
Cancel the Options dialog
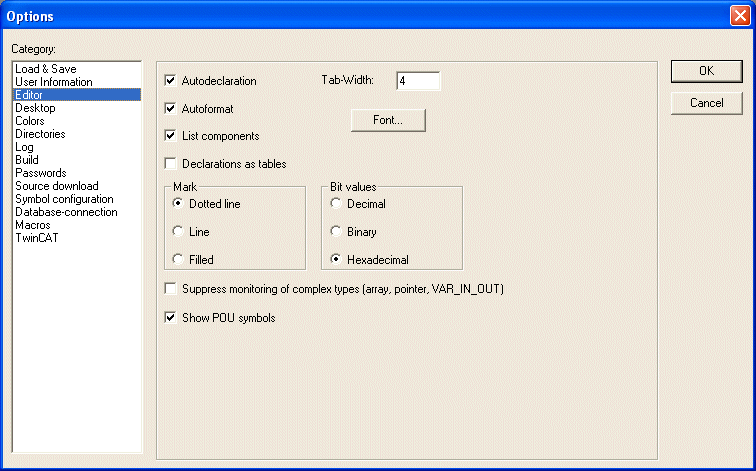(x=706, y=103)
